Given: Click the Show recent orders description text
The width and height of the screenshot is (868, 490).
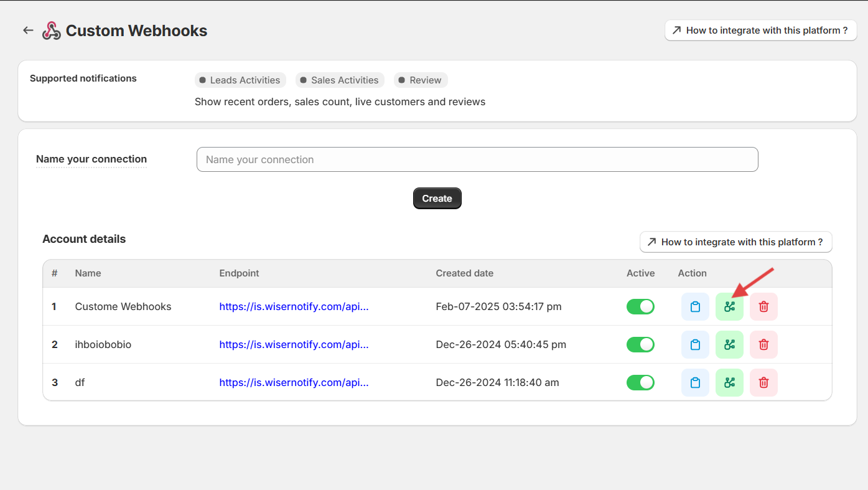Looking at the screenshot, I should tap(340, 101).
